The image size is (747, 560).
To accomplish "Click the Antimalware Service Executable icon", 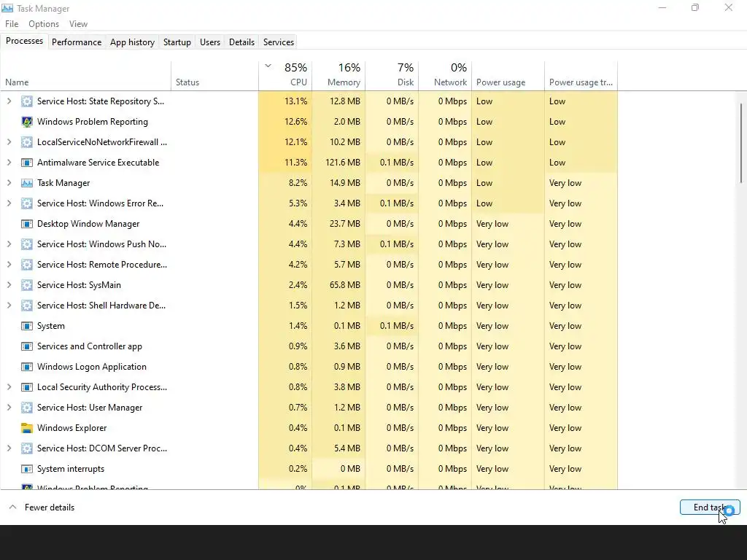I will coord(27,163).
